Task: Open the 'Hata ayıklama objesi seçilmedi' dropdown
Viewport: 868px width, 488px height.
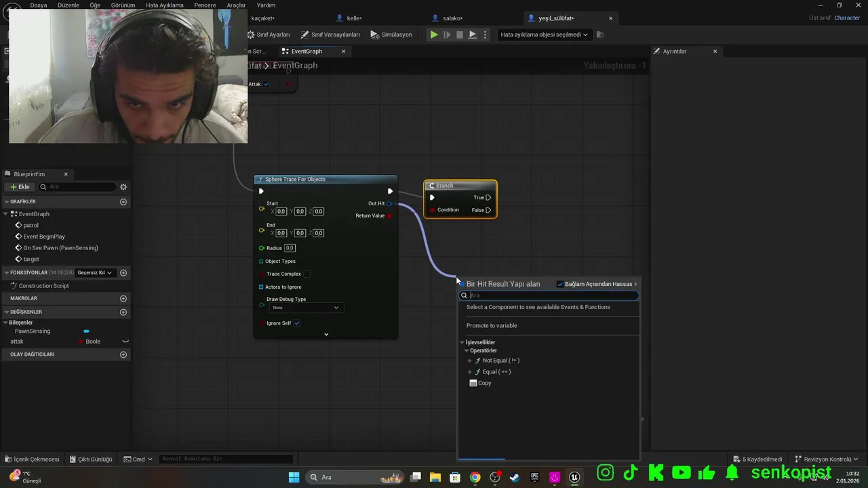Action: (x=544, y=35)
